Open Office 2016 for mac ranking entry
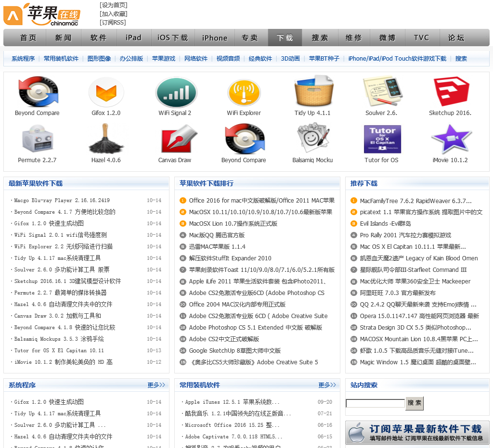 (x=261, y=201)
